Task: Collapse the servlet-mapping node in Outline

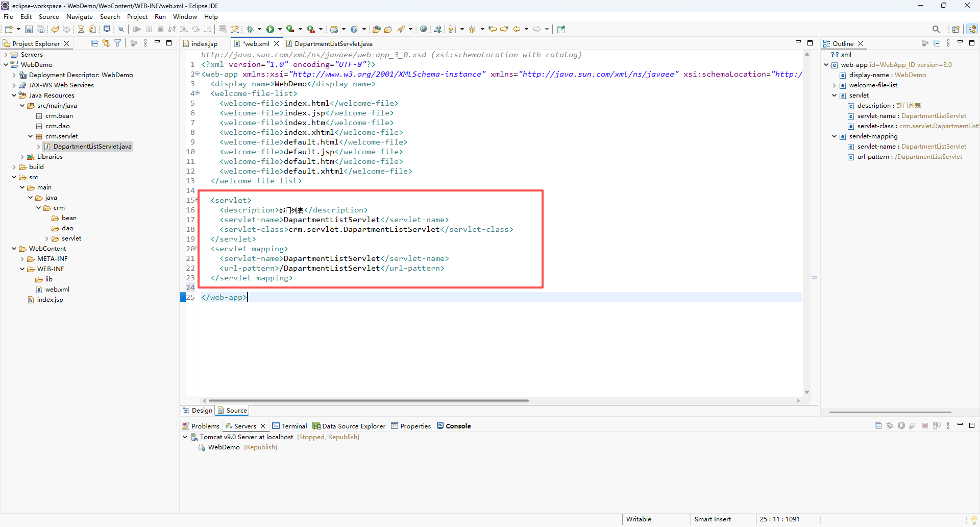Action: click(834, 136)
